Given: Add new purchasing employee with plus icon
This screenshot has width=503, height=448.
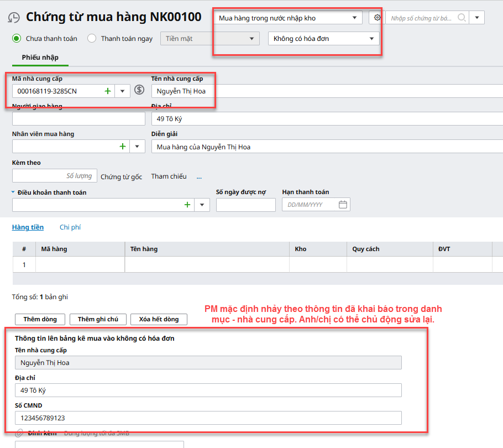Looking at the screenshot, I should point(123,146).
